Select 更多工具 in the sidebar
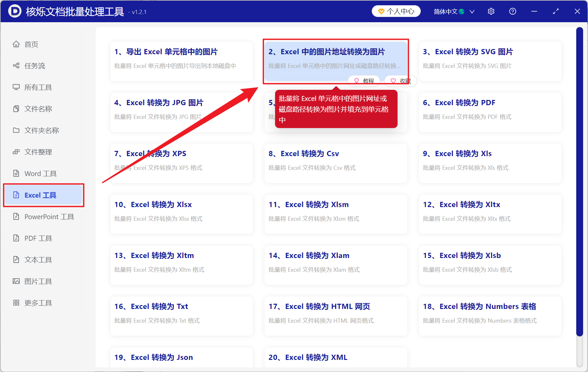 pos(16,303)
